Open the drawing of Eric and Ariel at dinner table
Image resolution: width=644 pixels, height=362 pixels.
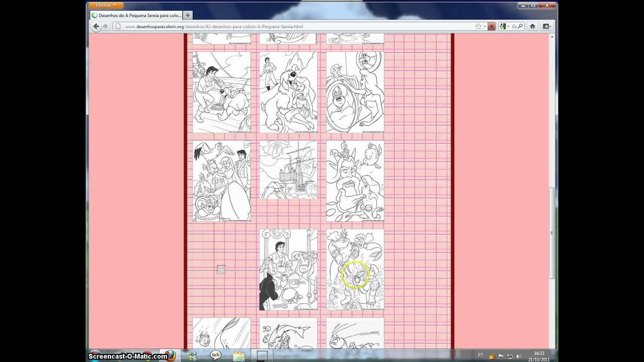point(288,270)
